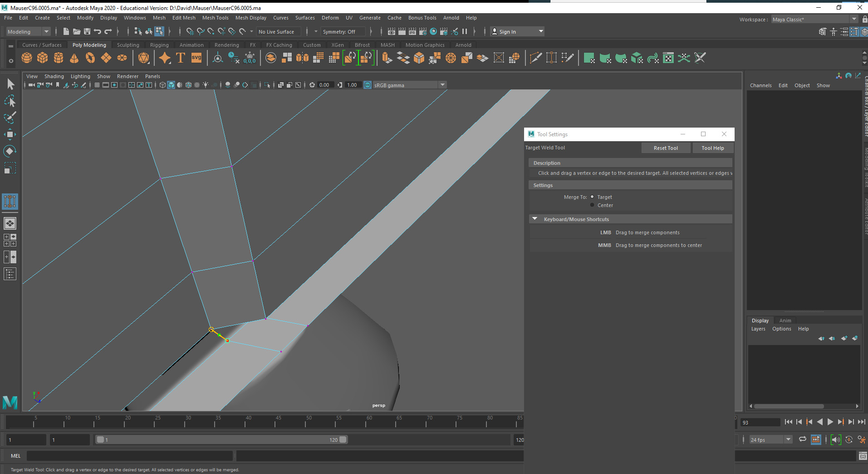Select the Type tool on the shelf
The image size is (868, 474).
[180, 58]
